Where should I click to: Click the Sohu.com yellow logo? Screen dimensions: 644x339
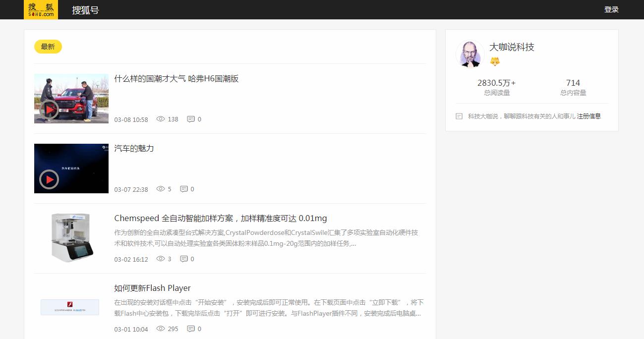click(x=41, y=9)
